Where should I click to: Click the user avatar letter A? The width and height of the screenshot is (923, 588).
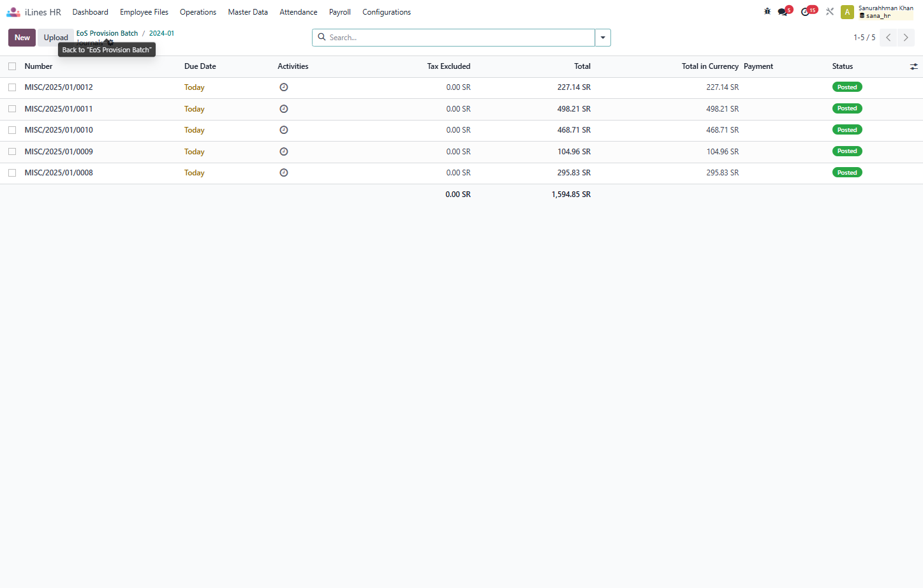[847, 12]
